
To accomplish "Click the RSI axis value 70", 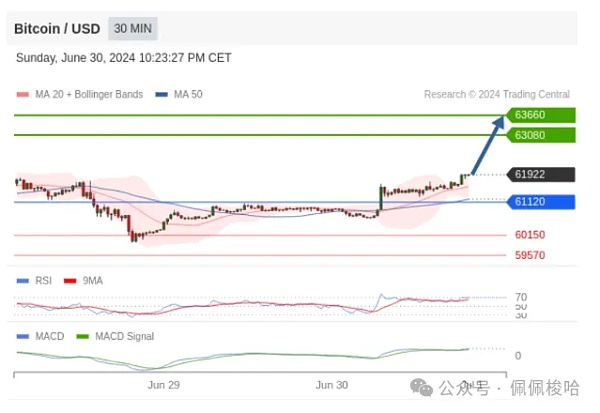I will [x=521, y=297].
